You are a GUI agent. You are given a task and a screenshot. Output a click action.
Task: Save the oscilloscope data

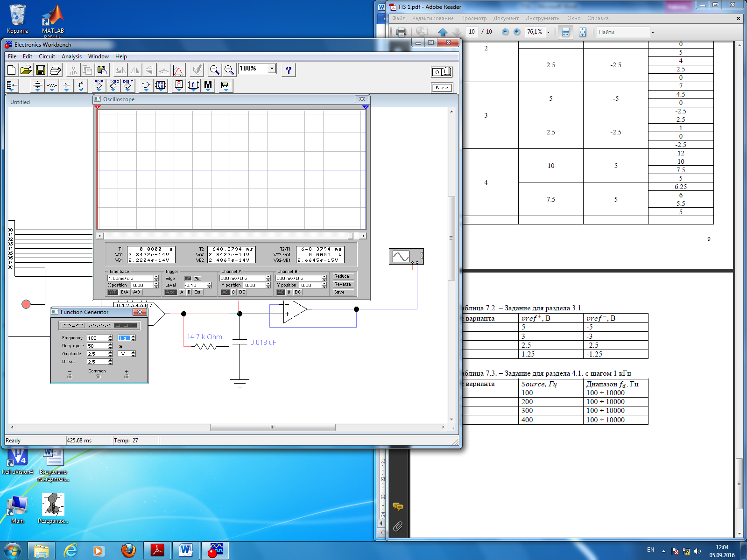[x=344, y=292]
